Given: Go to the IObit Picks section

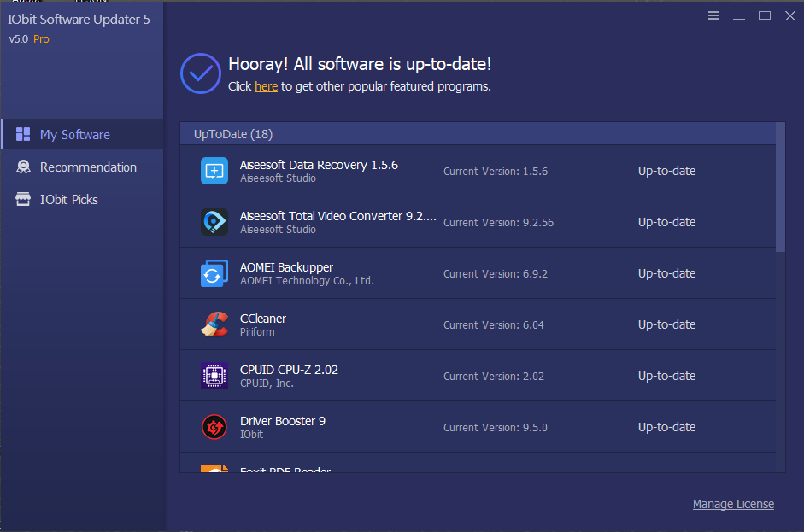Looking at the screenshot, I should click(82, 199).
